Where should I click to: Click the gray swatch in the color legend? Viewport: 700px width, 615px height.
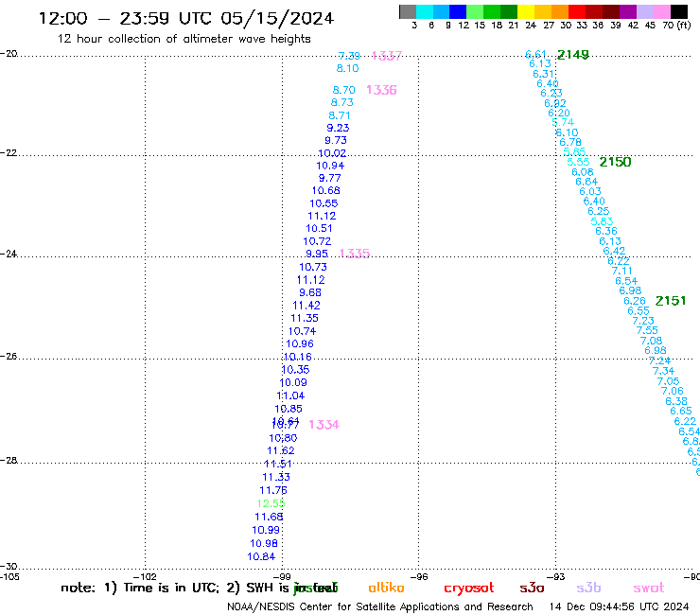click(x=408, y=11)
